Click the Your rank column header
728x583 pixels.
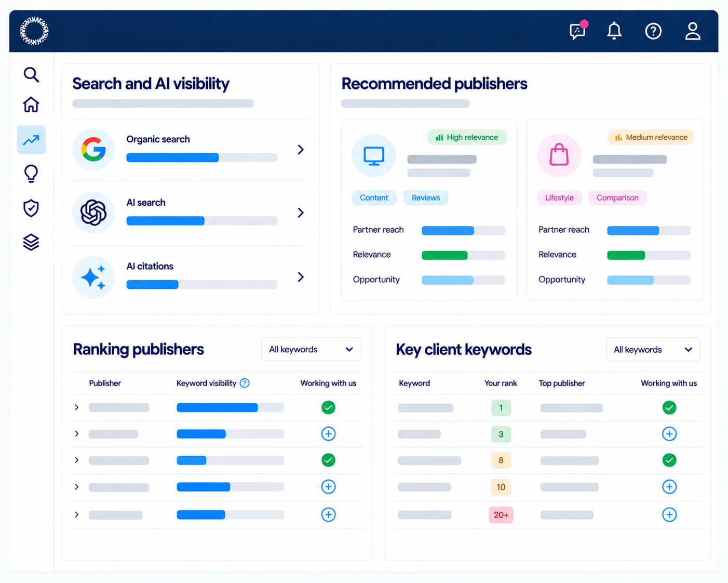click(x=501, y=383)
